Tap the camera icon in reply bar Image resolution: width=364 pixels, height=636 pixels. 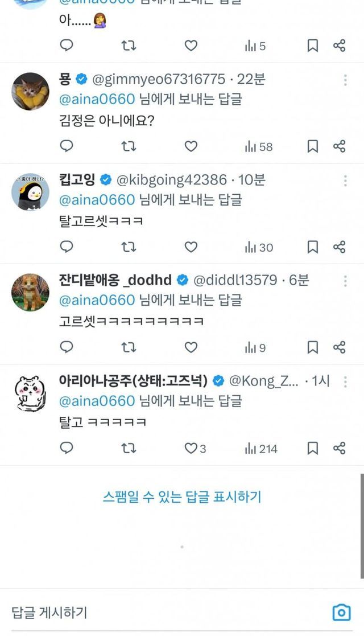pos(341,613)
